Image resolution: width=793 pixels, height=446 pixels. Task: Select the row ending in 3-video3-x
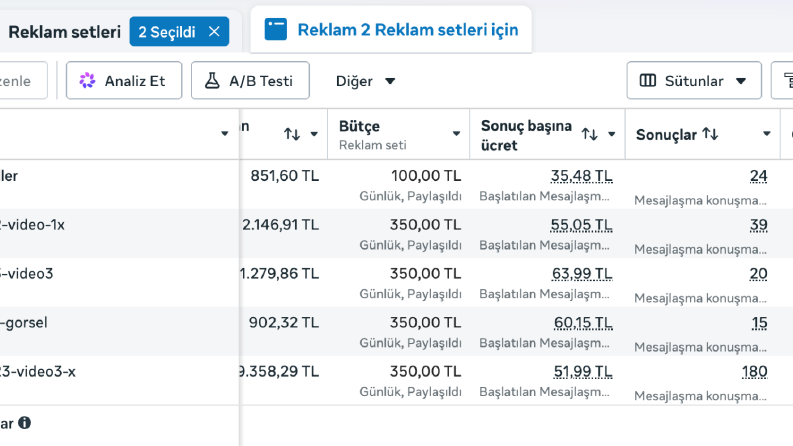[x=38, y=372]
